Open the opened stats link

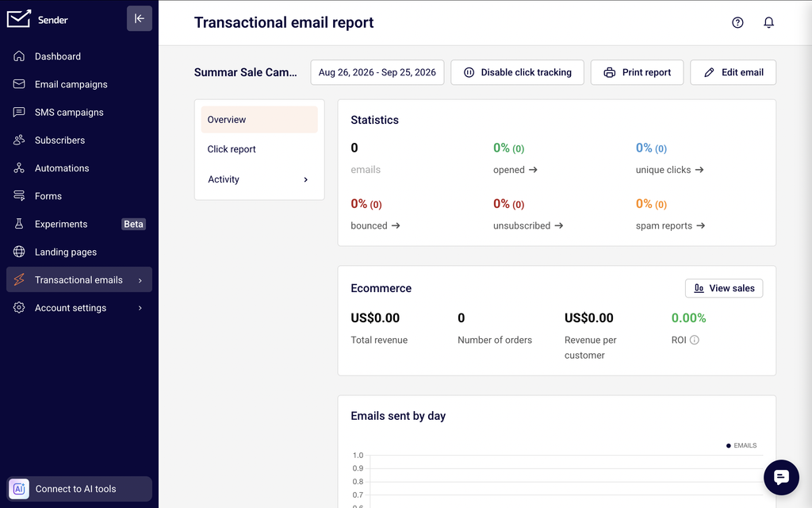pos(515,170)
